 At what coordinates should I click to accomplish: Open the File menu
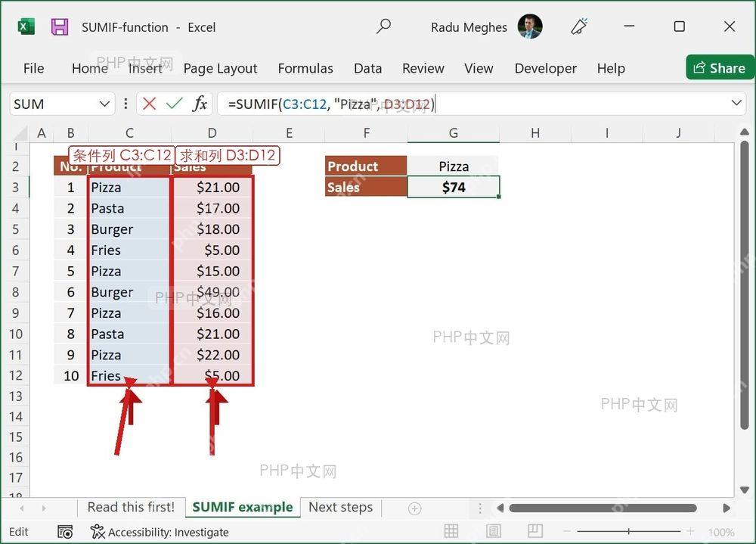click(x=34, y=69)
